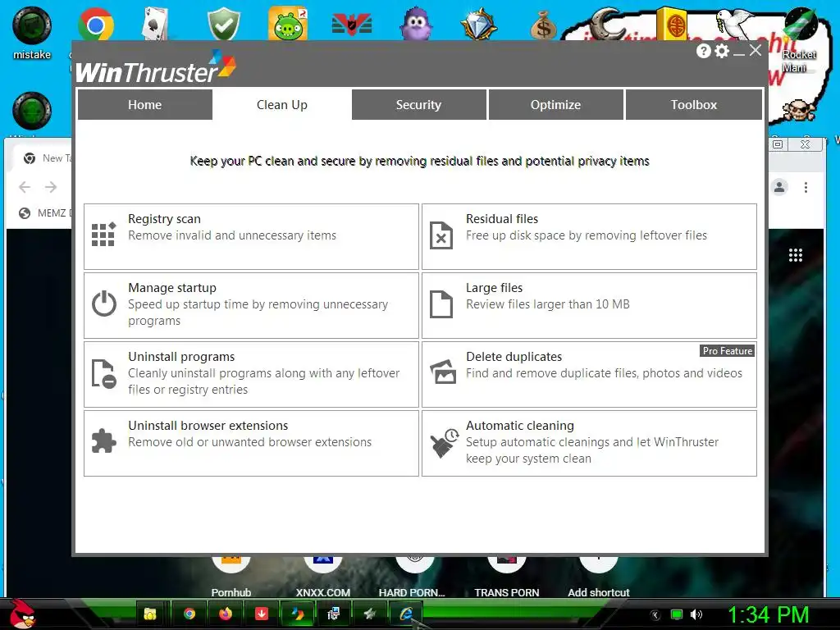Open the green shield checkmark desktop icon
The height and width of the screenshot is (630, 840).
tap(223, 24)
